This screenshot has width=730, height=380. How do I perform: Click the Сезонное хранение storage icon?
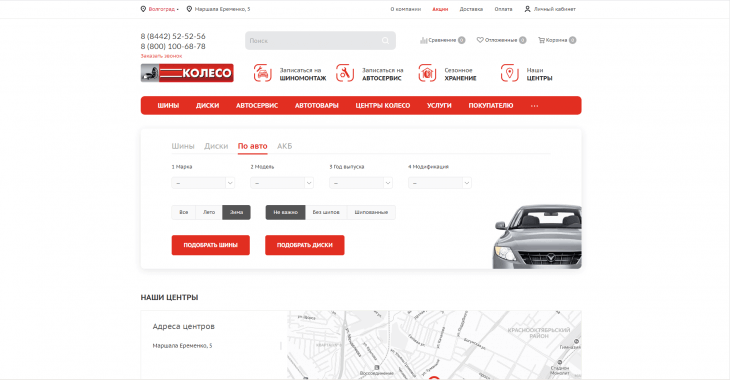(x=427, y=74)
